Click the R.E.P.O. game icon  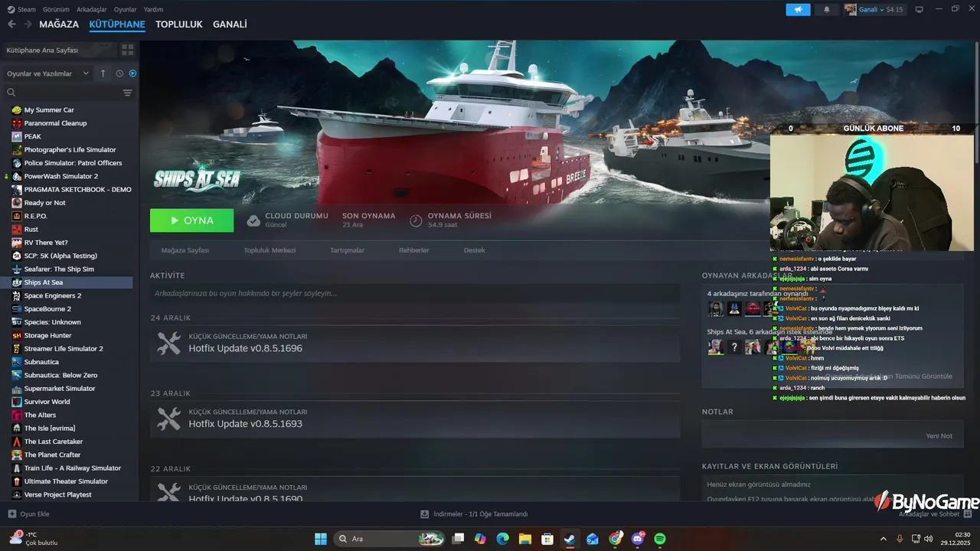(x=17, y=216)
